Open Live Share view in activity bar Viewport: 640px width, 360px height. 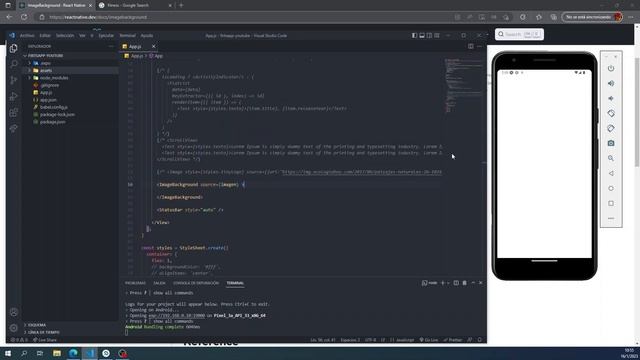click(13, 128)
